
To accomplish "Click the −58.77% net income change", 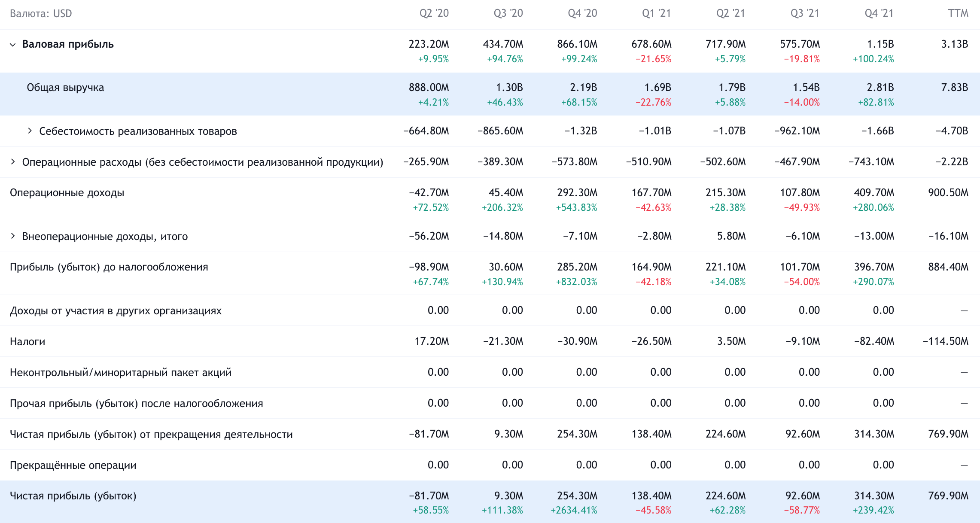I will 802,511.
